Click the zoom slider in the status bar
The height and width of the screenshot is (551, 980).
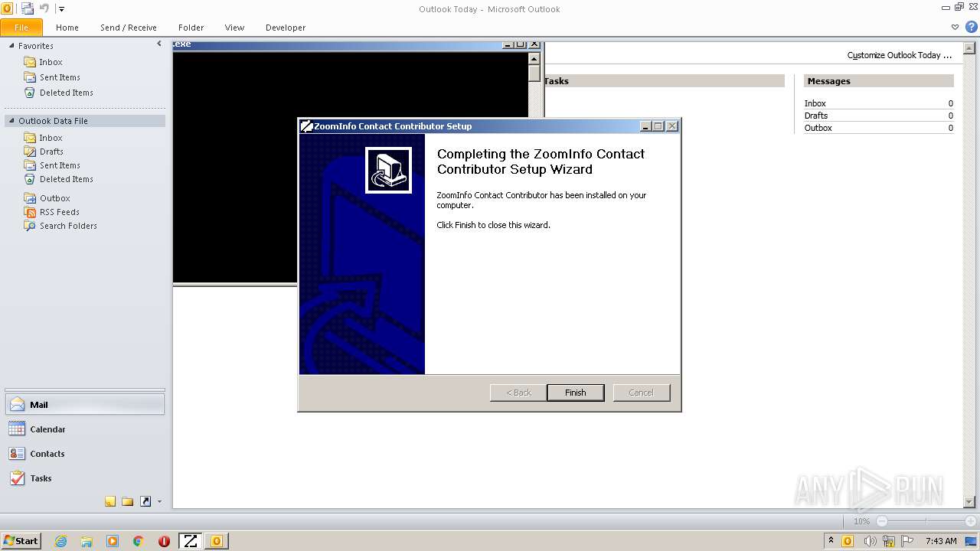(x=926, y=521)
